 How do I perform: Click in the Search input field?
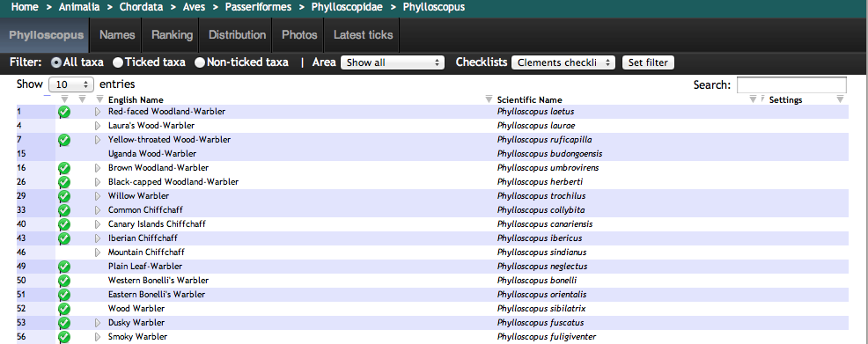(x=791, y=84)
